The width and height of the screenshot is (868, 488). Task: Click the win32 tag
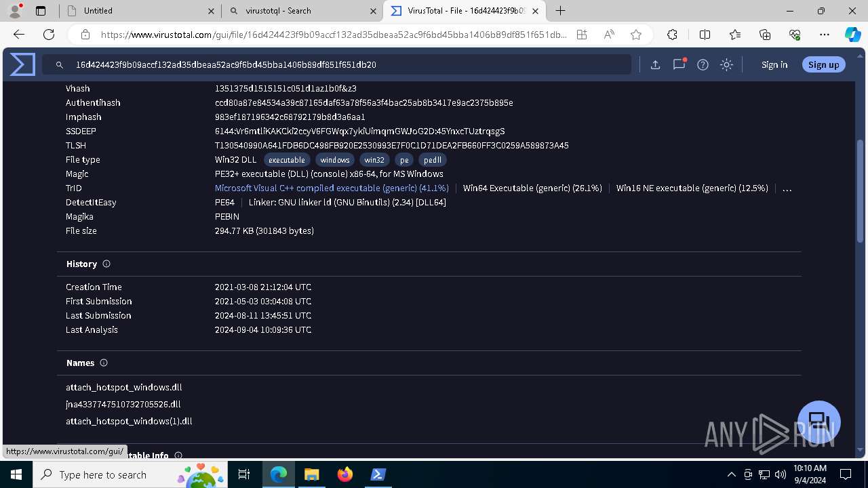(374, 160)
